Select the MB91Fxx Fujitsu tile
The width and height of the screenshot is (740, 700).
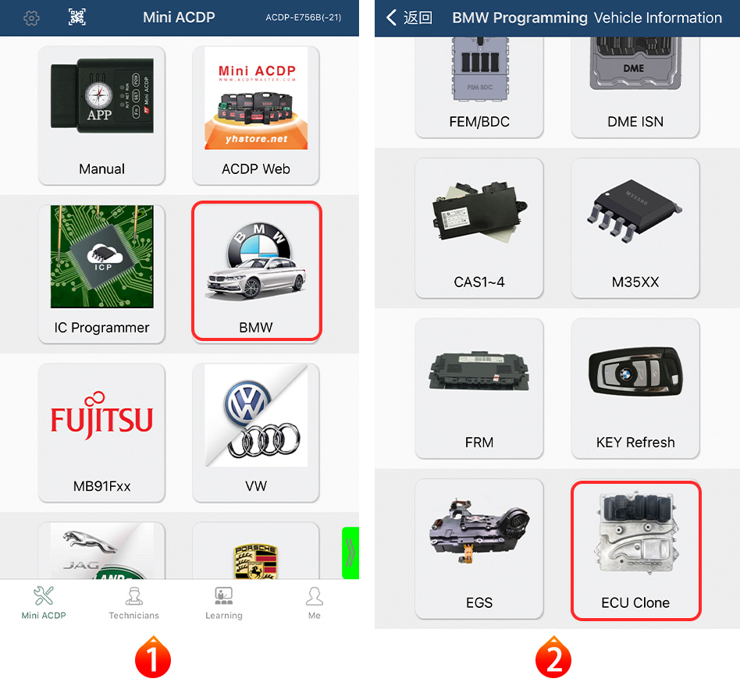[101, 432]
